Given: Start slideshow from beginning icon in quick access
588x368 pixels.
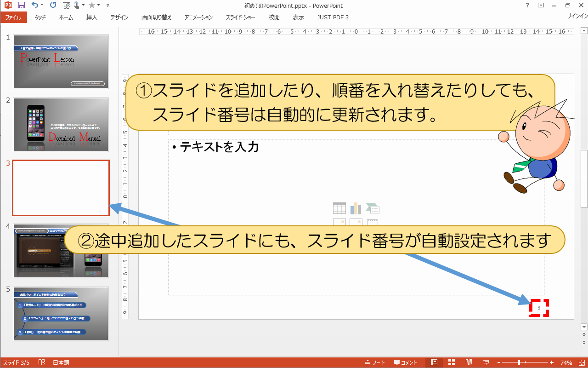Looking at the screenshot, I should 67,6.
